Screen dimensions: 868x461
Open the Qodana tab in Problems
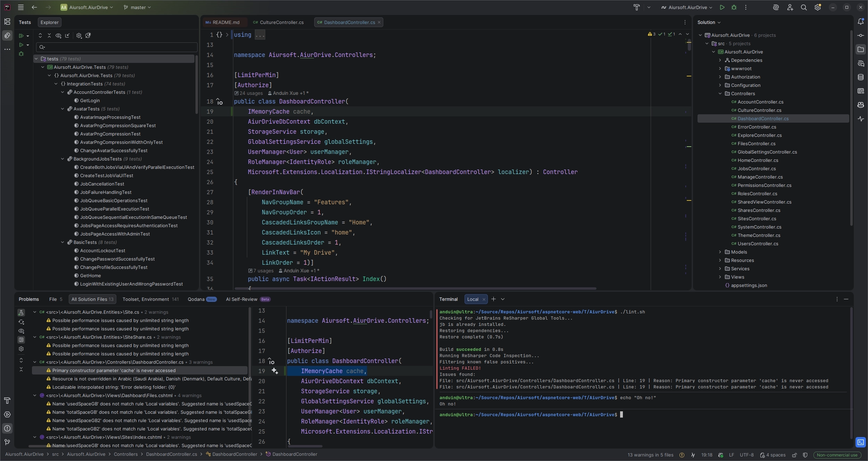click(202, 299)
